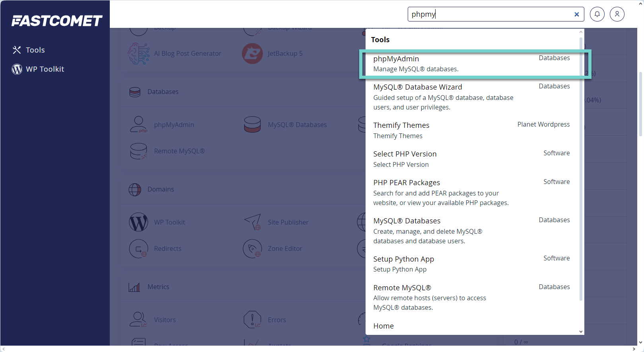Click the search results scrollbar down arrow

[x=581, y=331]
